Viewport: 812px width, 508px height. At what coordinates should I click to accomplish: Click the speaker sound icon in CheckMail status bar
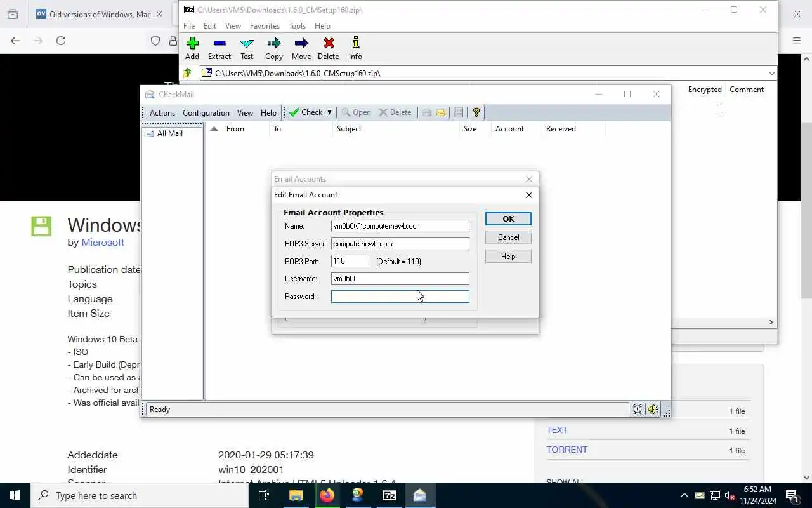click(x=653, y=410)
